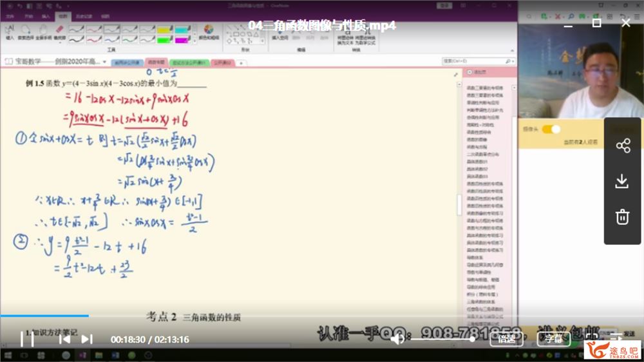Screen dimensions: 644x362
Task: Click the share icon in side panel
Action: [623, 146]
